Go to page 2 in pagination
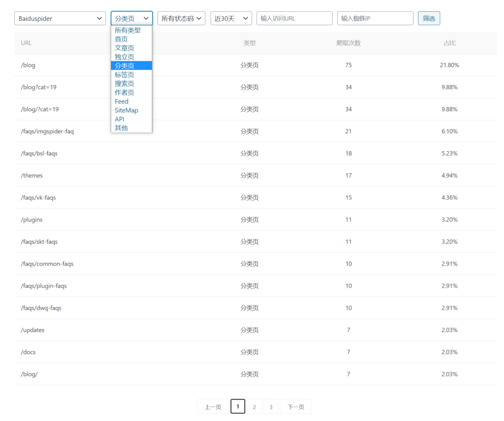The width and height of the screenshot is (504, 421). (x=254, y=407)
